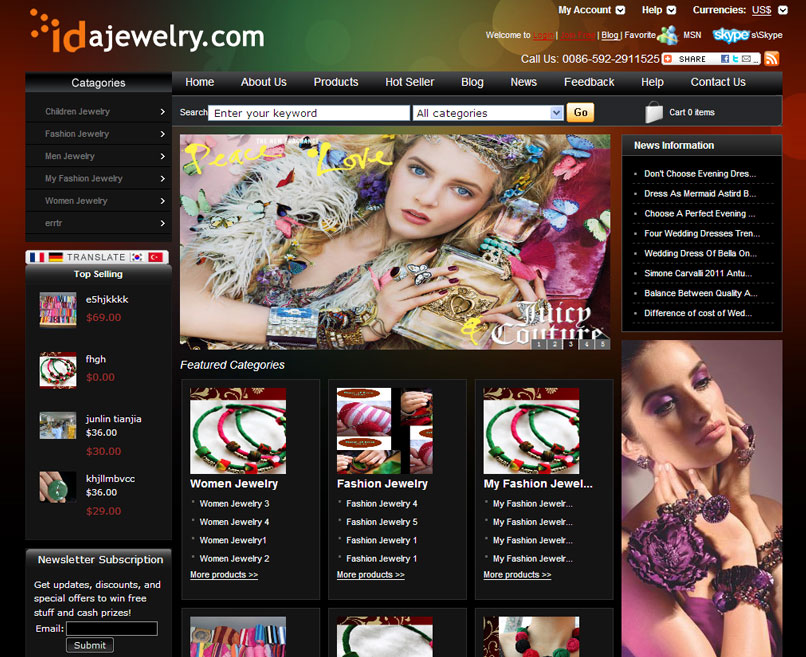Open the fhgh product thumbnail
This screenshot has height=657, width=806.
(x=58, y=370)
